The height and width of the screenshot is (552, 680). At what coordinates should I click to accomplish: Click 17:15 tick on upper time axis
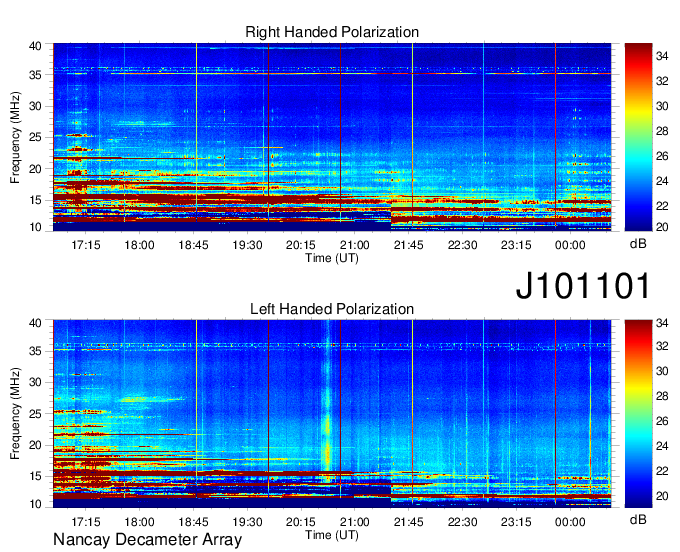(x=86, y=245)
